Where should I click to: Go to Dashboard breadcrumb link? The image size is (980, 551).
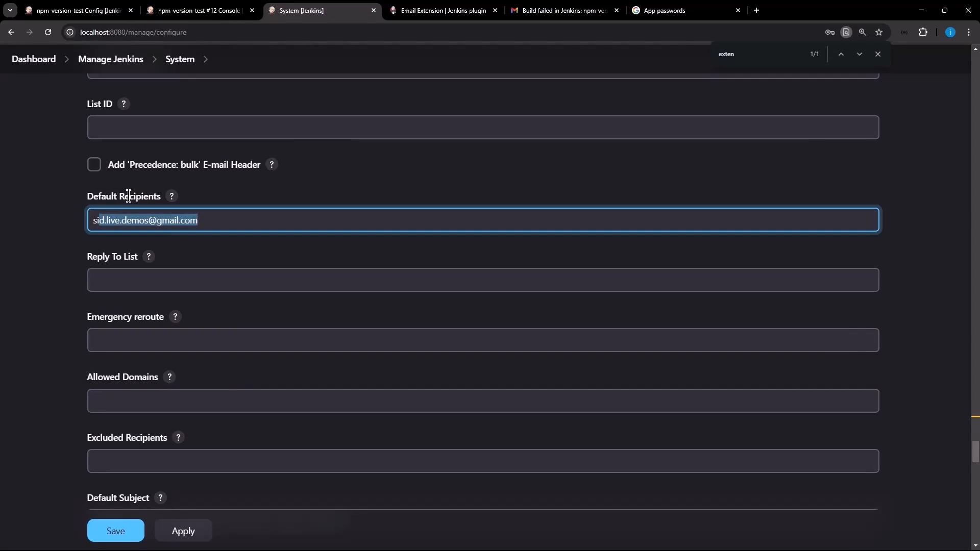click(x=34, y=59)
